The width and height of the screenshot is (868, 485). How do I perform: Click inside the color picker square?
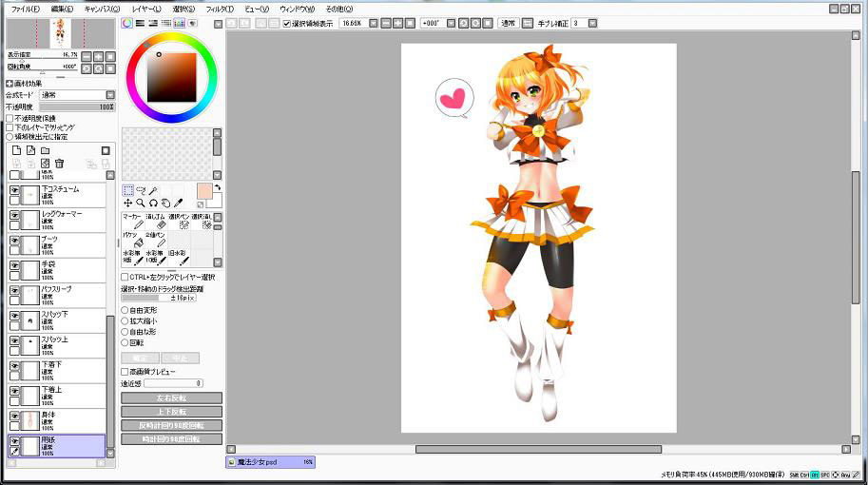point(171,76)
